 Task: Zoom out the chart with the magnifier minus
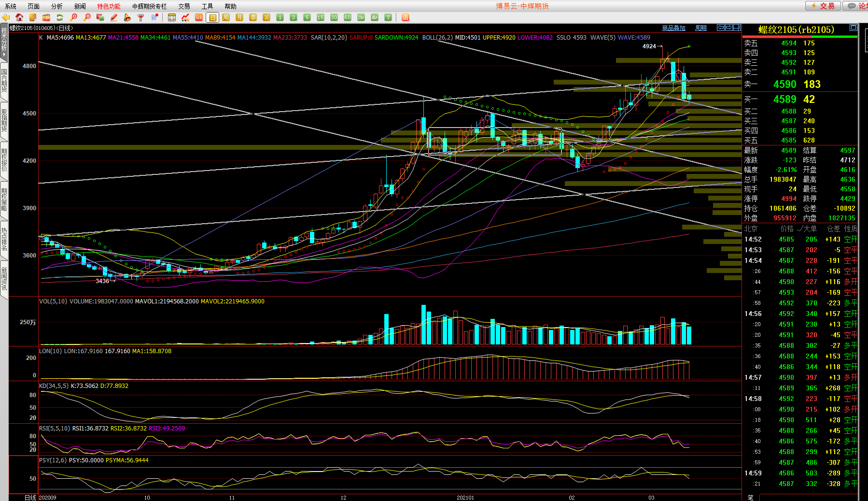[87, 17]
